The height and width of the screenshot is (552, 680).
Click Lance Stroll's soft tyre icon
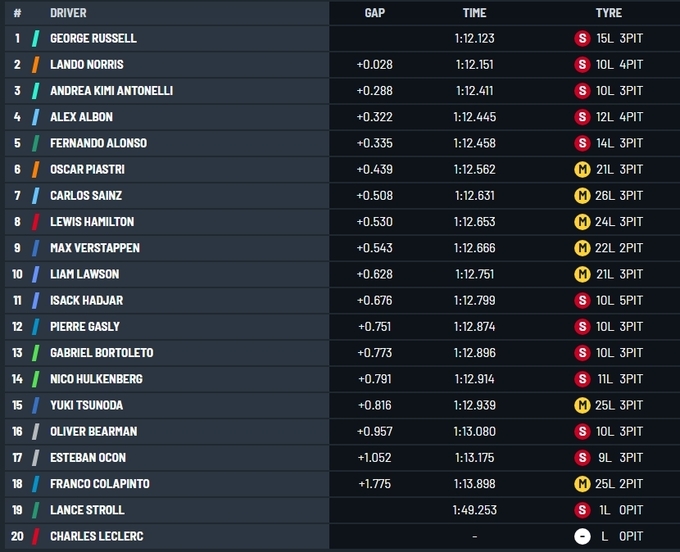582,510
